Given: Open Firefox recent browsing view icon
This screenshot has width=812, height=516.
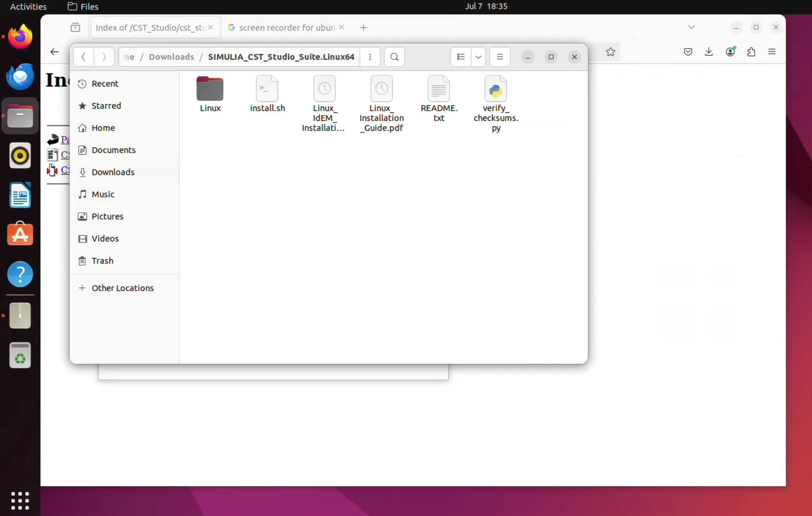Looking at the screenshot, I should 76,27.
